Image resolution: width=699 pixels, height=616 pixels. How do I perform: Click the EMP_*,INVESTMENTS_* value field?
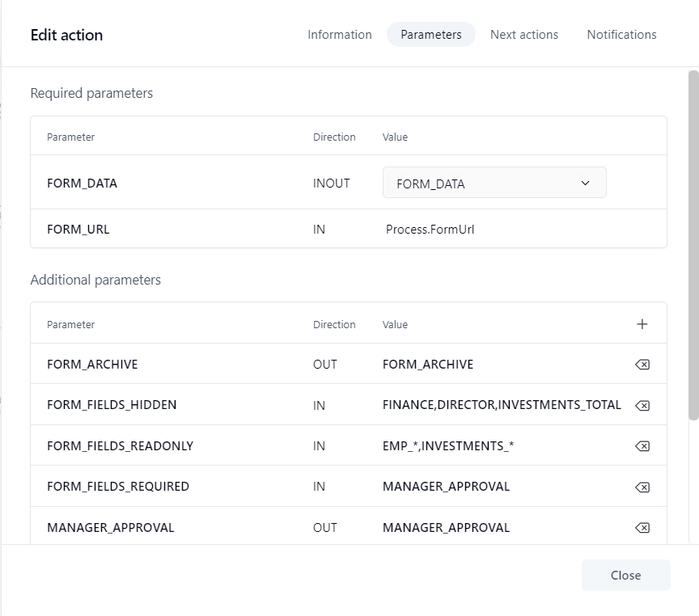tap(447, 446)
